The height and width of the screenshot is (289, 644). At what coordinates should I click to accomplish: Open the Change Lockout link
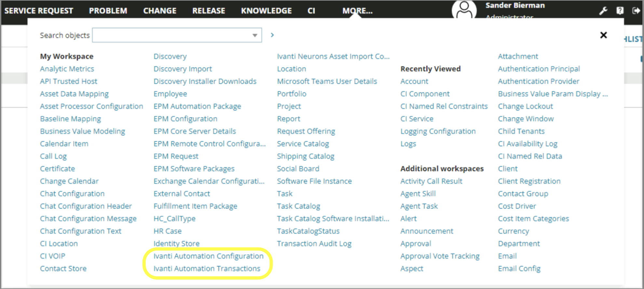(525, 106)
